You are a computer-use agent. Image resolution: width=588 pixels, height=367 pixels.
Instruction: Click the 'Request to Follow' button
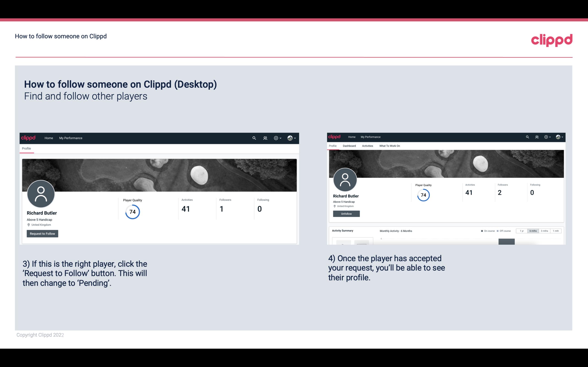(42, 234)
